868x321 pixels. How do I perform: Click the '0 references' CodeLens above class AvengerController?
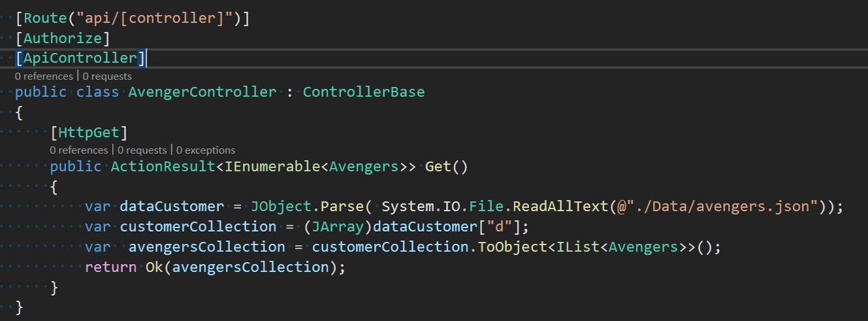point(44,76)
